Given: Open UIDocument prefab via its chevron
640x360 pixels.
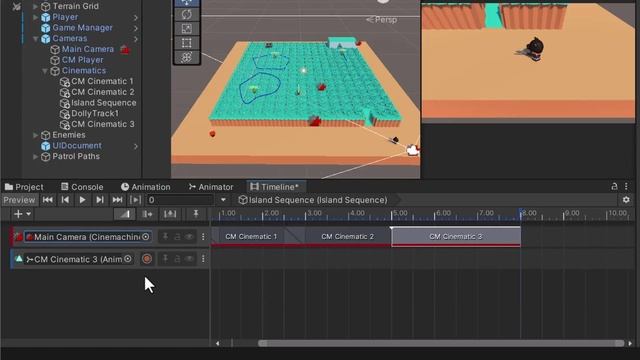Looking at the screenshot, I should click(136, 146).
